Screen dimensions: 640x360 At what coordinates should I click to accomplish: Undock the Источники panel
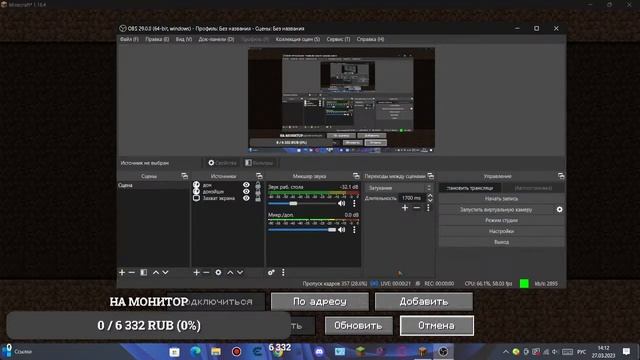[x=259, y=176]
